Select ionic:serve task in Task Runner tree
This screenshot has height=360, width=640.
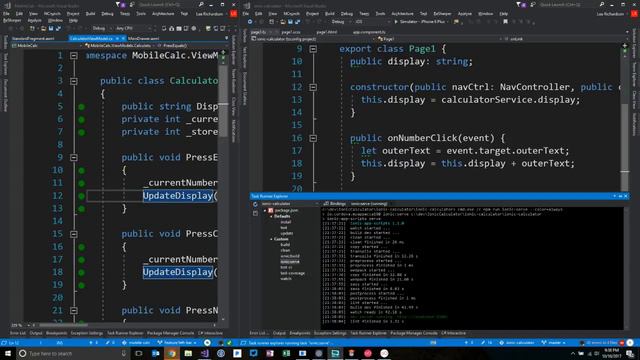point(290,262)
